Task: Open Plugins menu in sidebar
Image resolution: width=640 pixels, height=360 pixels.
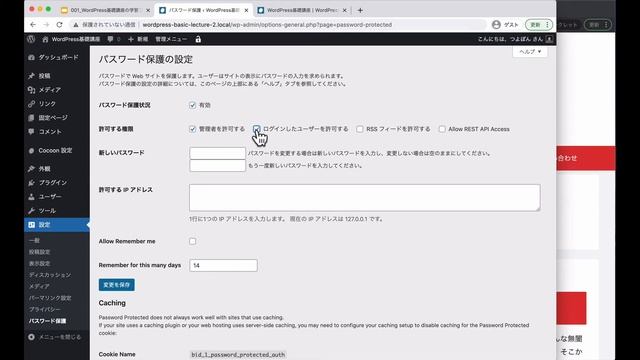Action: click(x=57, y=182)
